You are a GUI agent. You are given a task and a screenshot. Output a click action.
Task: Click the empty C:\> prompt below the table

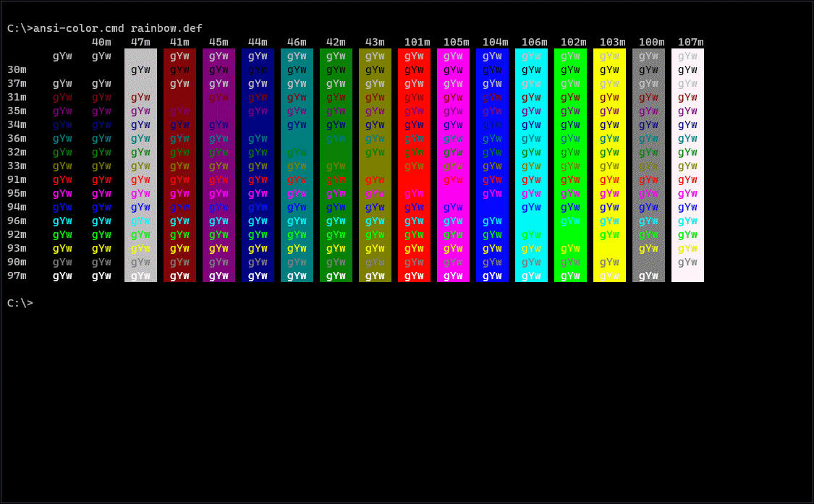[20, 303]
